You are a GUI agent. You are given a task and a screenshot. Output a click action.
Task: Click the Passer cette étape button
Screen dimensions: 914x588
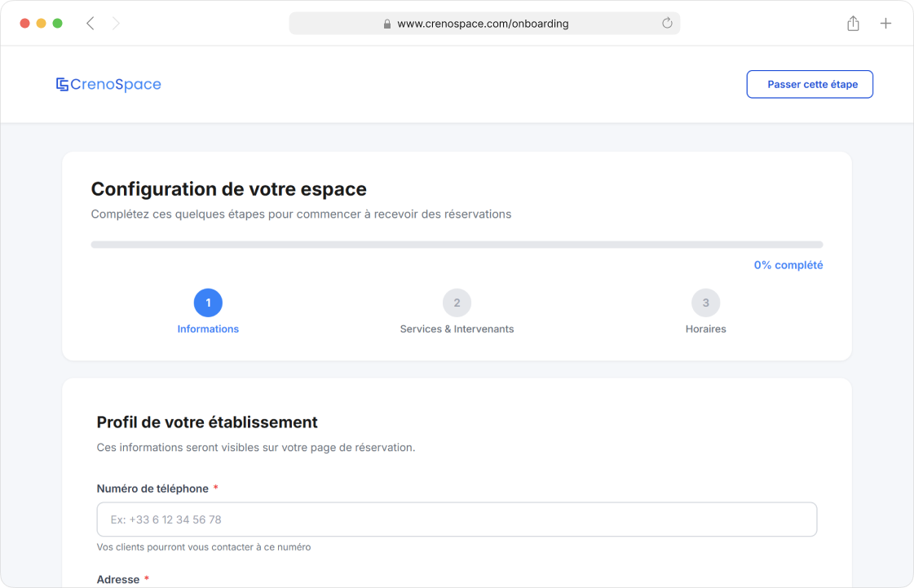pyautogui.click(x=810, y=84)
